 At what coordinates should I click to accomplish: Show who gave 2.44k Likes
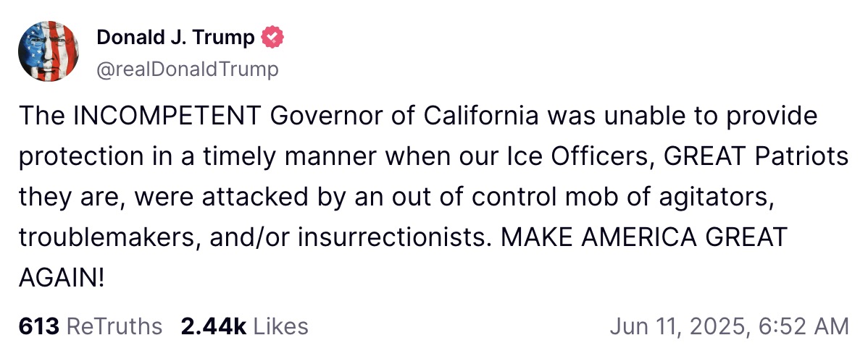pyautogui.click(x=244, y=326)
